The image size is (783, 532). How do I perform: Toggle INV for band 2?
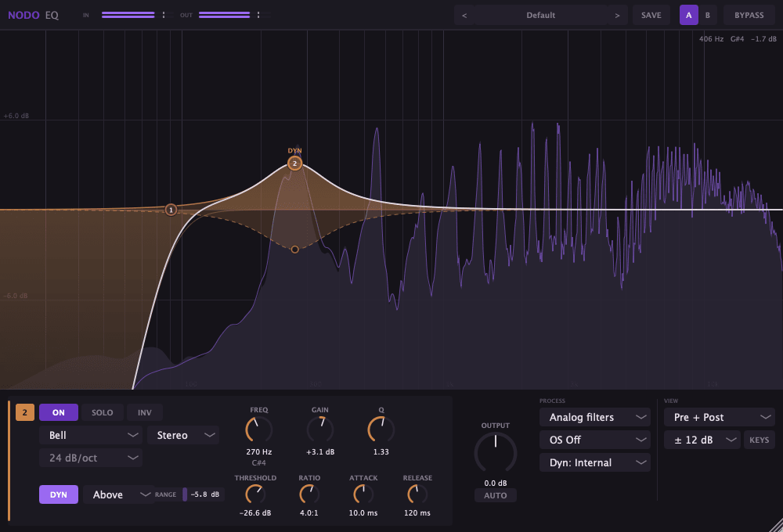(x=144, y=412)
